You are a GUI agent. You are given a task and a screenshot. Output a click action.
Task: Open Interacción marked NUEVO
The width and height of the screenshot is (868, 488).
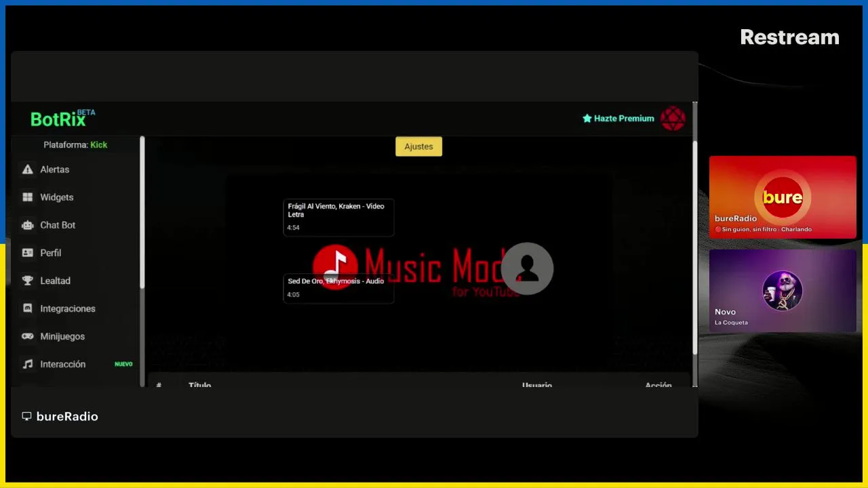click(76, 364)
